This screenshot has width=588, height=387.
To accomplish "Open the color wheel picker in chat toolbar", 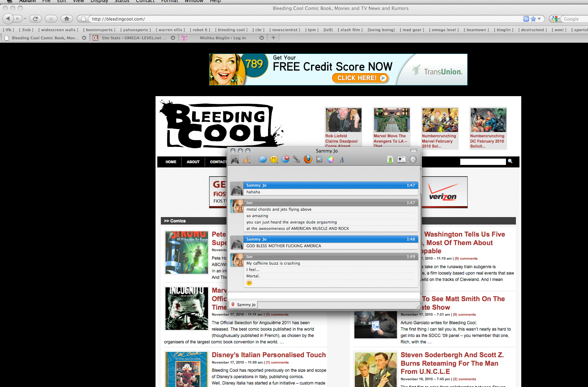I will click(x=331, y=160).
